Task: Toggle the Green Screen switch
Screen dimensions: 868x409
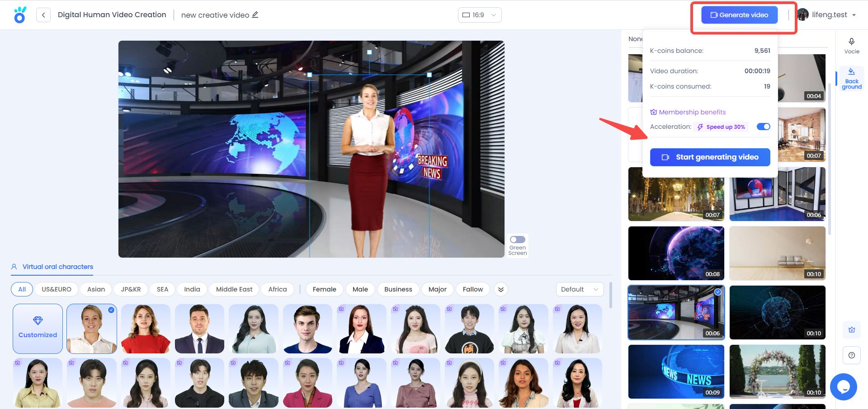Action: point(518,240)
